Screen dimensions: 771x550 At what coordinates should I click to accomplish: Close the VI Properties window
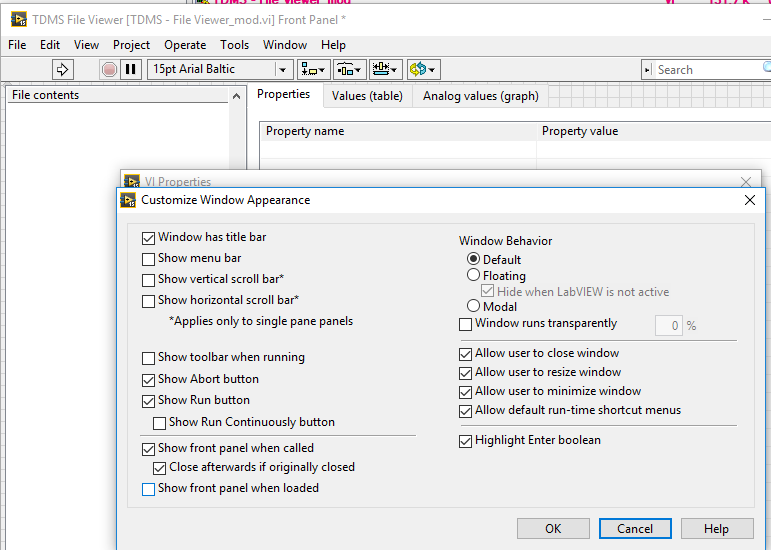746,182
